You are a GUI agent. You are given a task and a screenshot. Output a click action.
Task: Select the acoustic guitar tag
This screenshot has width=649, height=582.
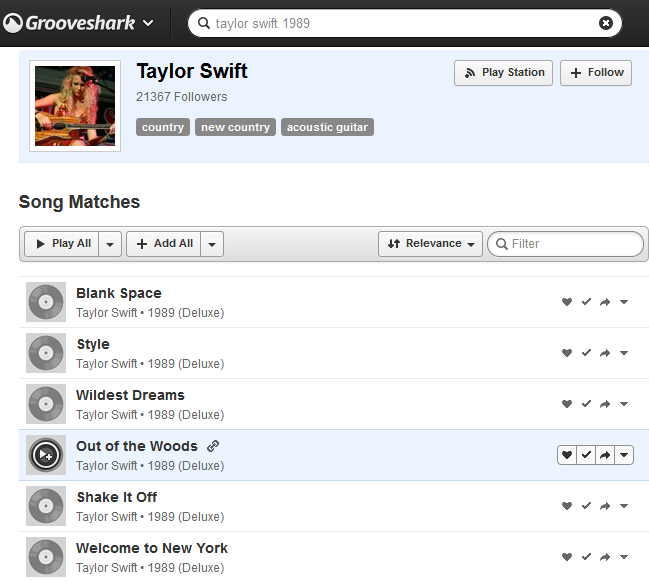(x=327, y=127)
